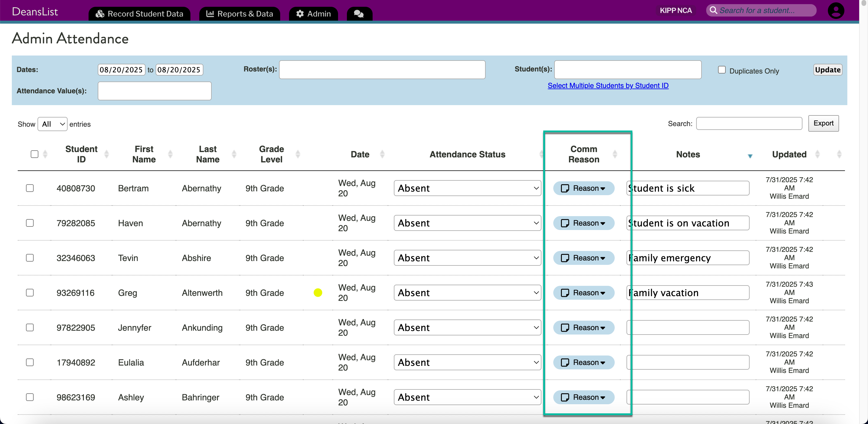Select Bertram Abernathy's row checkbox

tap(30, 188)
